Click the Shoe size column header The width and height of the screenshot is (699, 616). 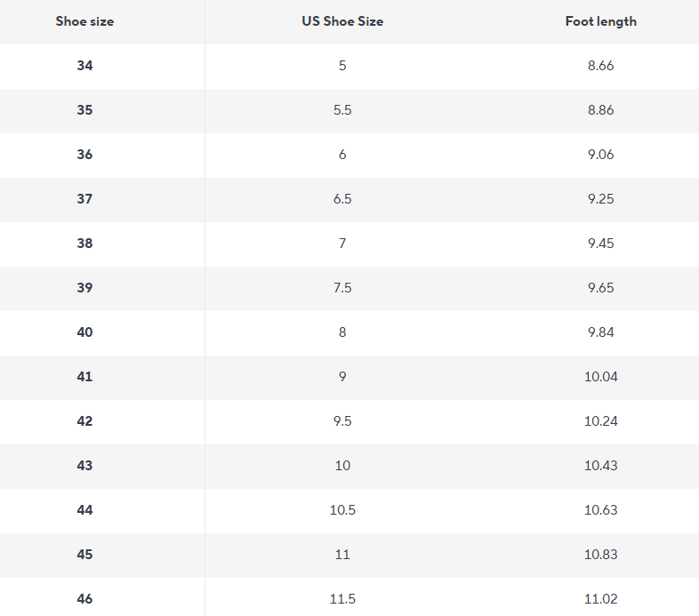click(84, 21)
